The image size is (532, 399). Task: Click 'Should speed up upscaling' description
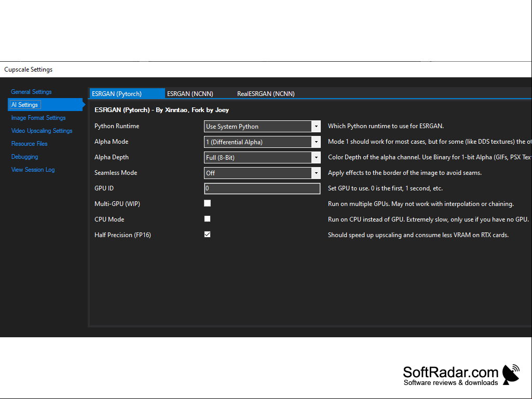418,235
